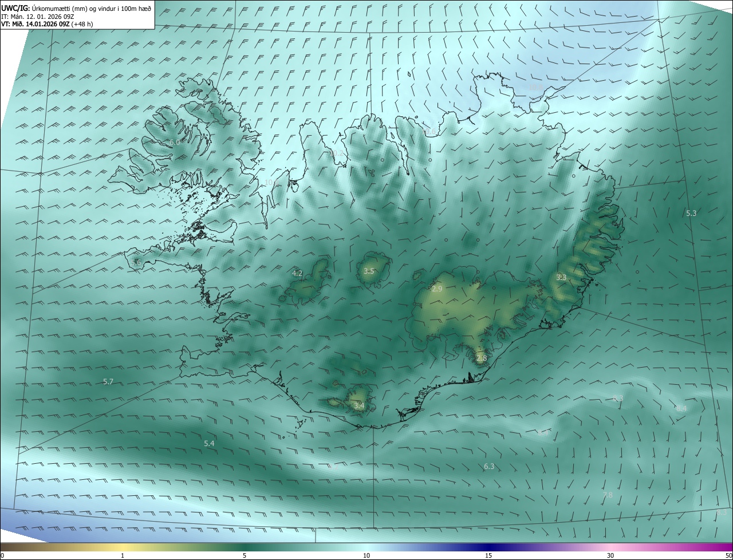Click the color scale tick labeled 10

366,556
